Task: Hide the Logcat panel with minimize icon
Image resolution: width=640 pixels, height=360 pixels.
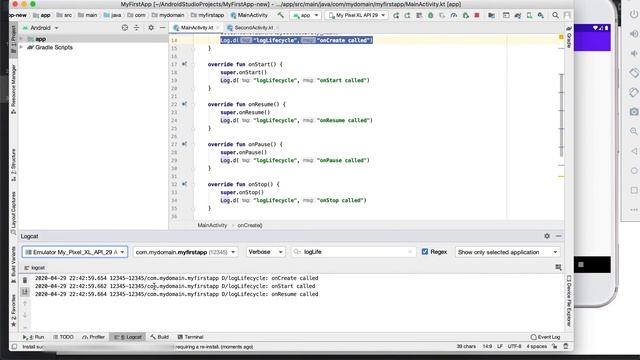Action: (559, 236)
